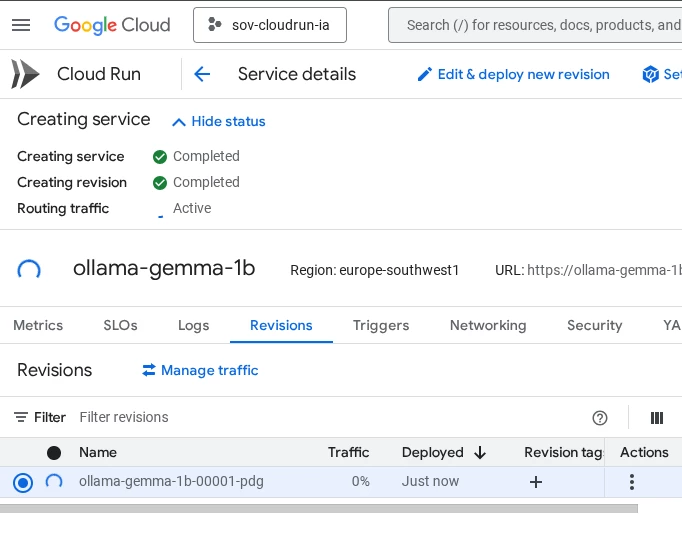Open the sov-cloudrun-ia project picker
Image resolution: width=682 pixels, height=540 pixels.
coord(270,25)
